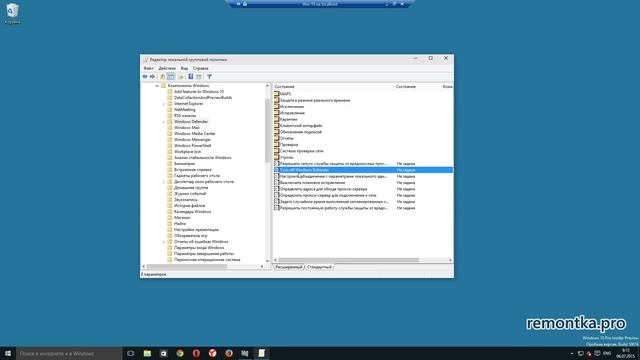Open the Файл menu
The height and width of the screenshot is (360, 640).
[x=149, y=68]
